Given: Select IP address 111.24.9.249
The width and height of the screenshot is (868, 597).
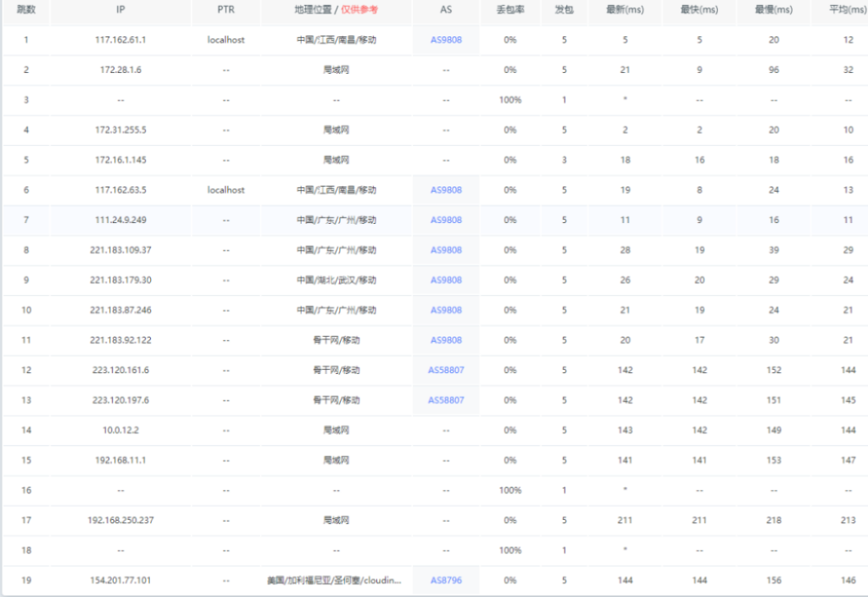Looking at the screenshot, I should pyautogui.click(x=120, y=220).
